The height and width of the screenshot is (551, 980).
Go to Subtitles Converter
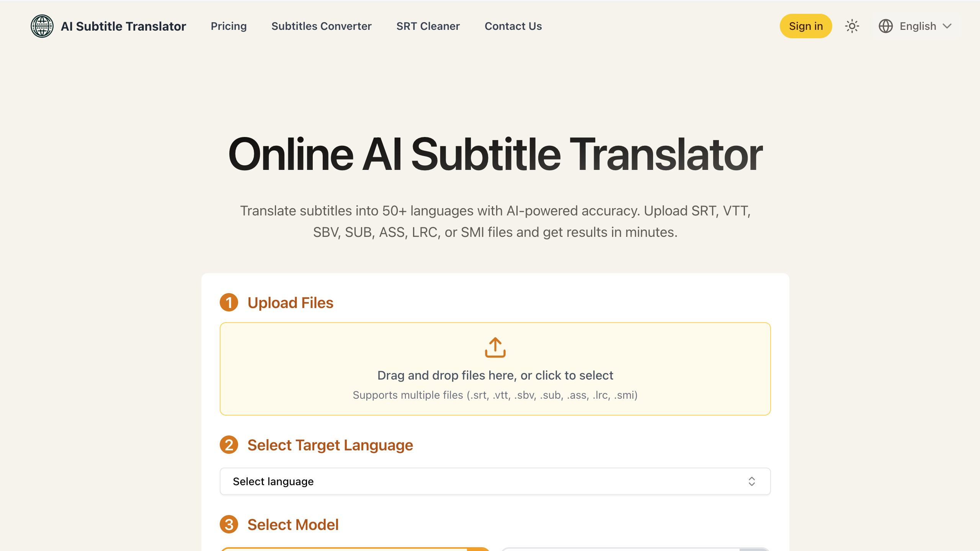pos(322,26)
